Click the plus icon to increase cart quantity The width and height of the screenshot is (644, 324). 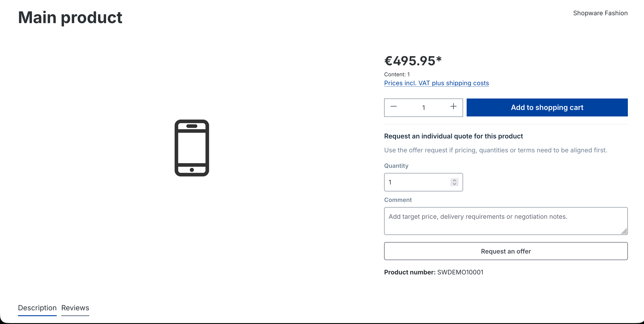click(x=453, y=107)
